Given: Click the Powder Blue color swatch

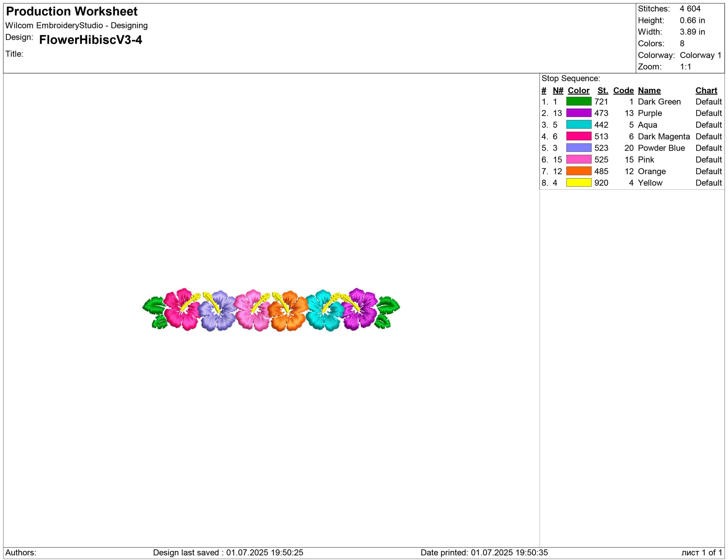Looking at the screenshot, I should click(x=579, y=148).
